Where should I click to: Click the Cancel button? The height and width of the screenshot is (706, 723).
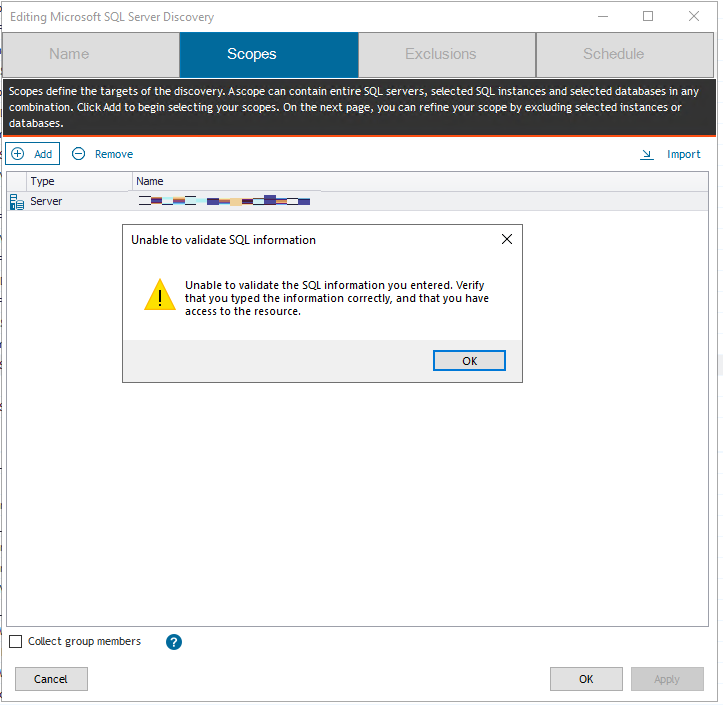click(51, 679)
